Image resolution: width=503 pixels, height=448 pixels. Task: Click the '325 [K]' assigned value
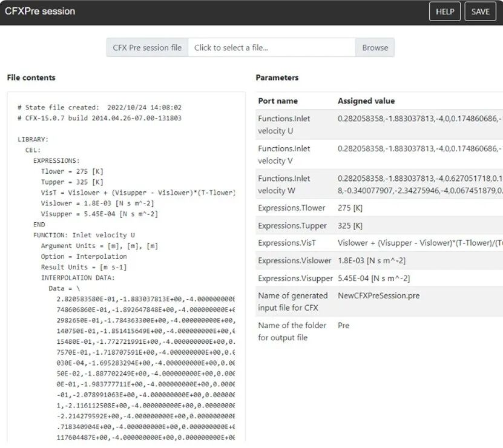350,226
